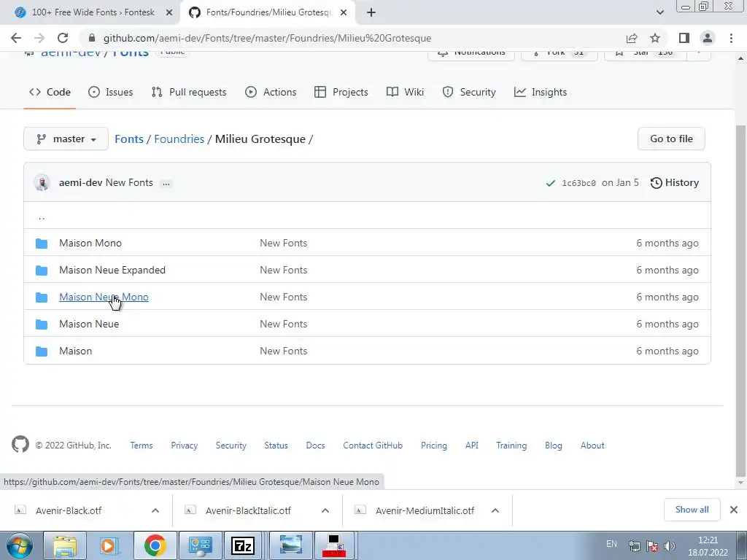Open footer Status link
This screenshot has width=747, height=560.
tap(276, 446)
